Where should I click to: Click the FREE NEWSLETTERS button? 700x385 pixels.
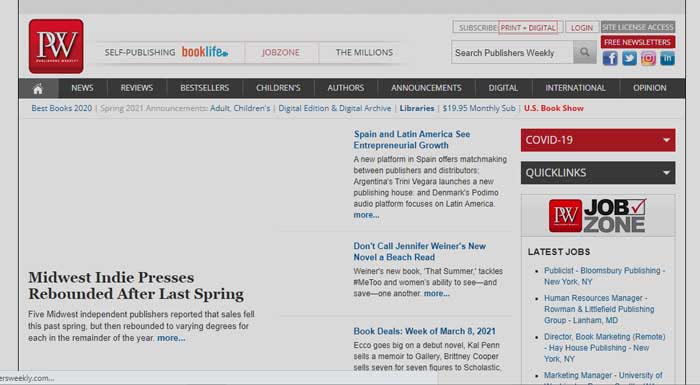(x=638, y=42)
